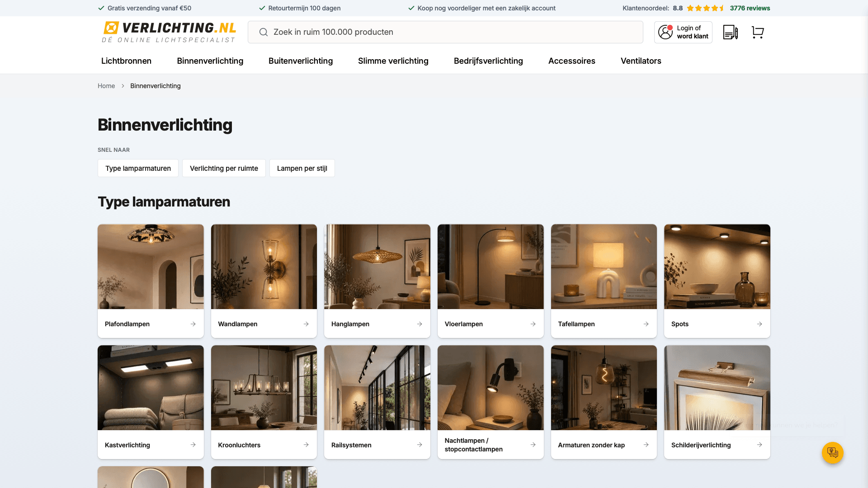Click the star rating icons

pos(706,8)
